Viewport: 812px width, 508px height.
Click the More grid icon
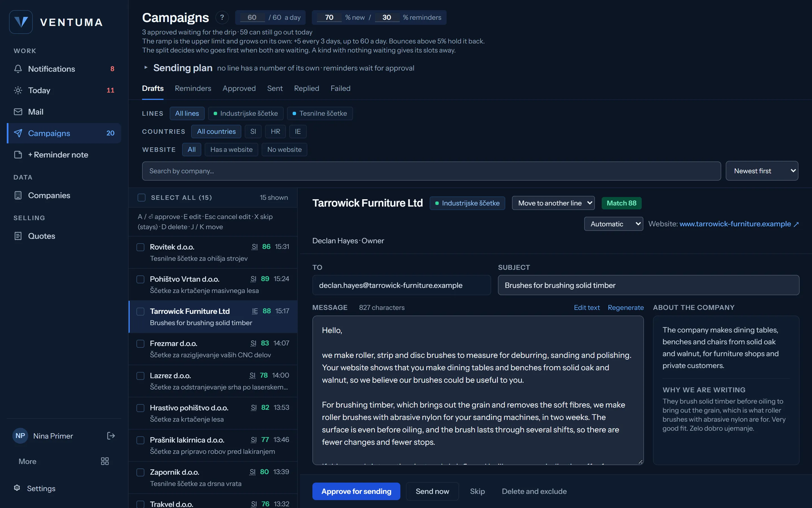tap(105, 461)
